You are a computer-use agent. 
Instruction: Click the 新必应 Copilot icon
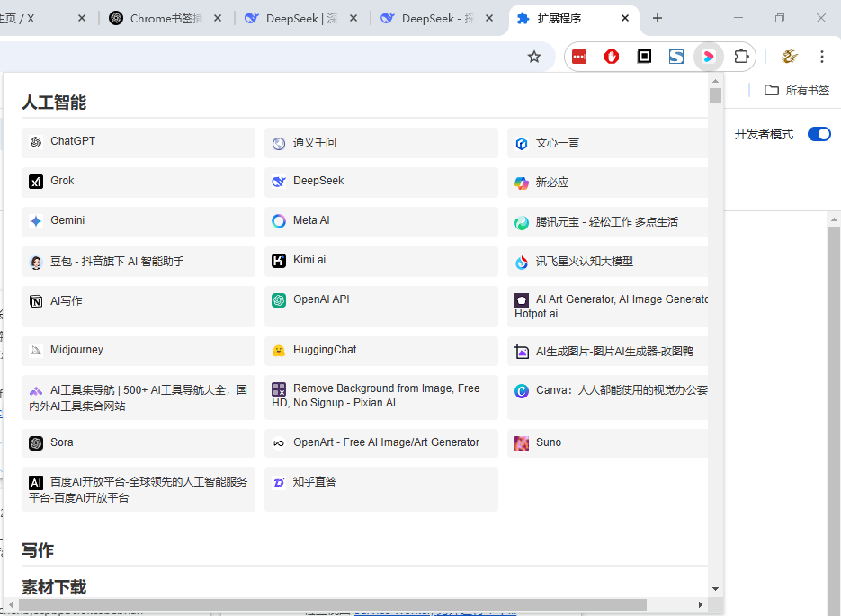(x=522, y=183)
